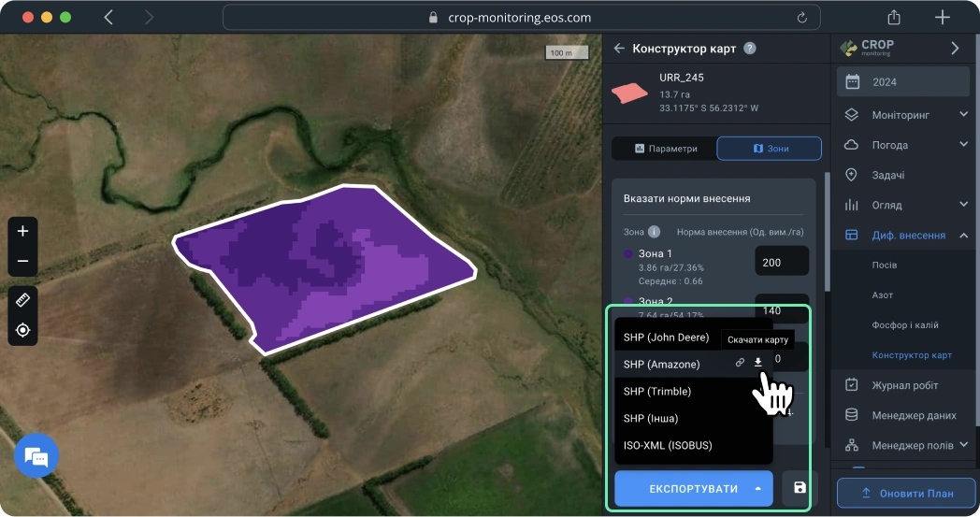Click the Зона 1 rate input field

pos(781,263)
